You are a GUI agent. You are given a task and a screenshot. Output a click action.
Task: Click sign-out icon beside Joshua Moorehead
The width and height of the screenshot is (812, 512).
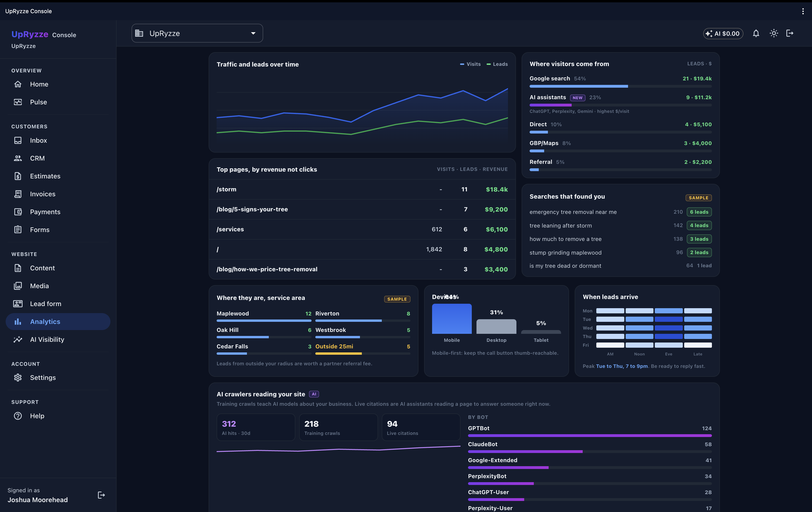coord(101,495)
